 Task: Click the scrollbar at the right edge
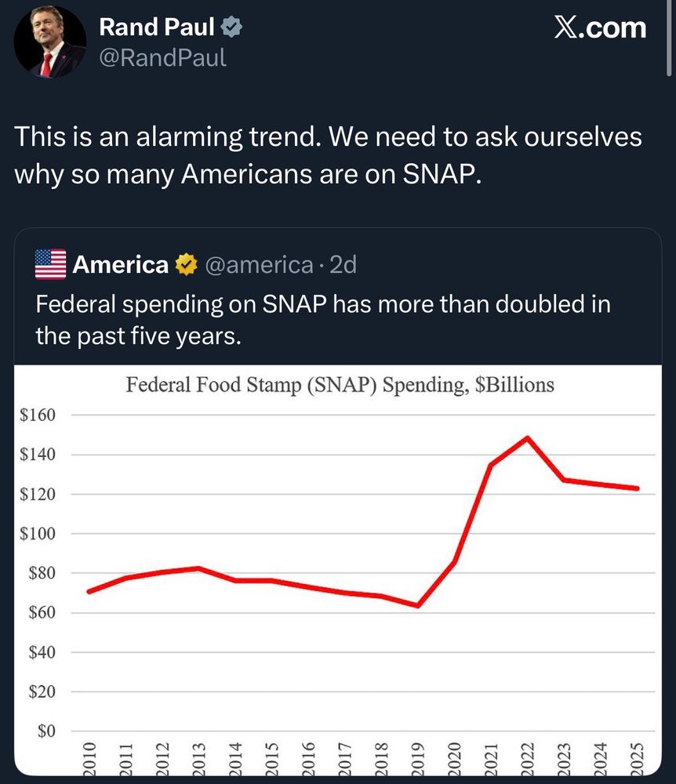coord(670,39)
